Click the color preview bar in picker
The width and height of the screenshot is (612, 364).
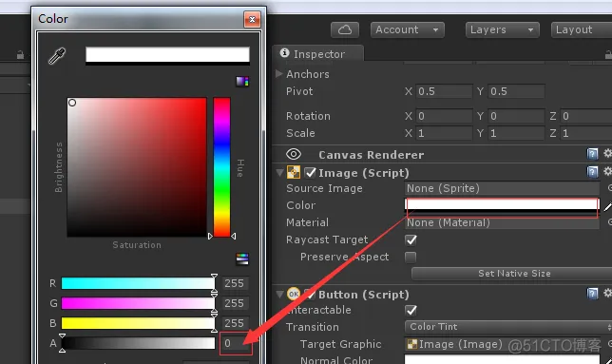coord(167,56)
